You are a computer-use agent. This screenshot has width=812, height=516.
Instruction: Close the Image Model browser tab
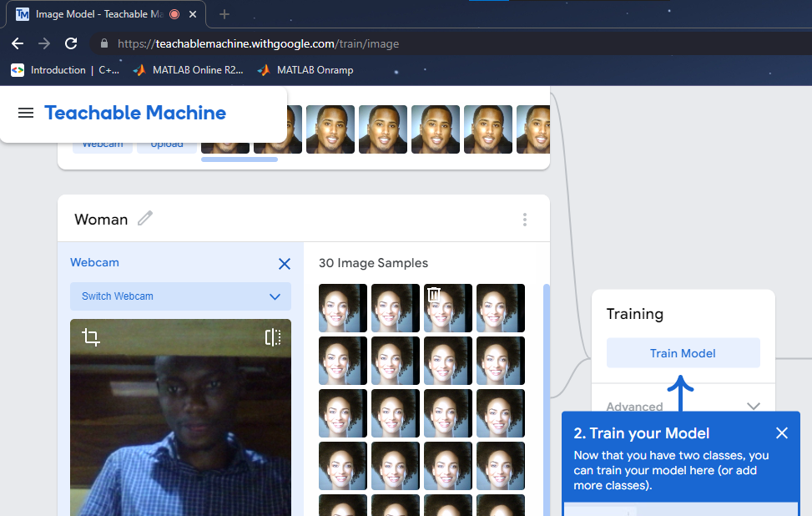193,14
